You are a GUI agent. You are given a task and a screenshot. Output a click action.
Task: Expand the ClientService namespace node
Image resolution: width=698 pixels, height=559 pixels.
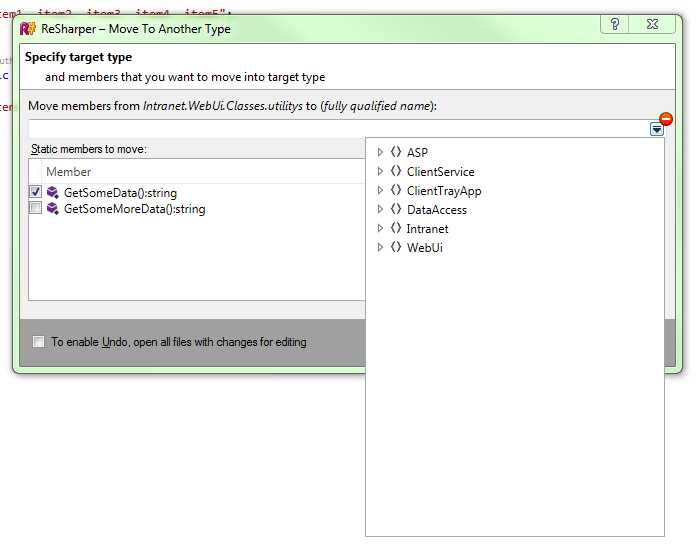click(380, 171)
